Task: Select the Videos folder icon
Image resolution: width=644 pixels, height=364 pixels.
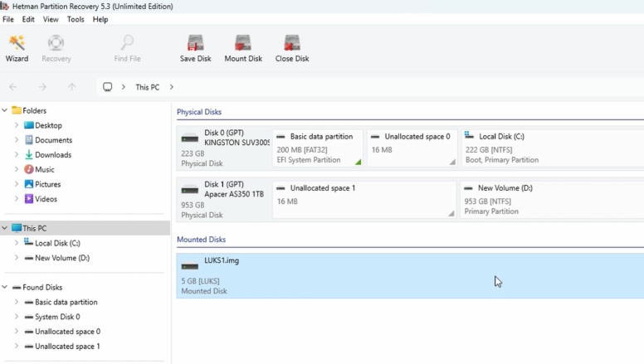Action: 29,199
